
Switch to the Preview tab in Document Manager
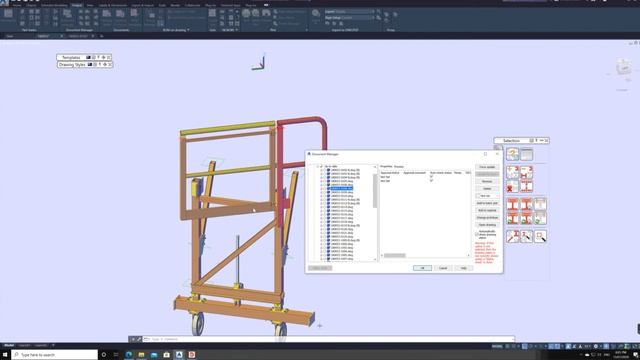coord(399,167)
